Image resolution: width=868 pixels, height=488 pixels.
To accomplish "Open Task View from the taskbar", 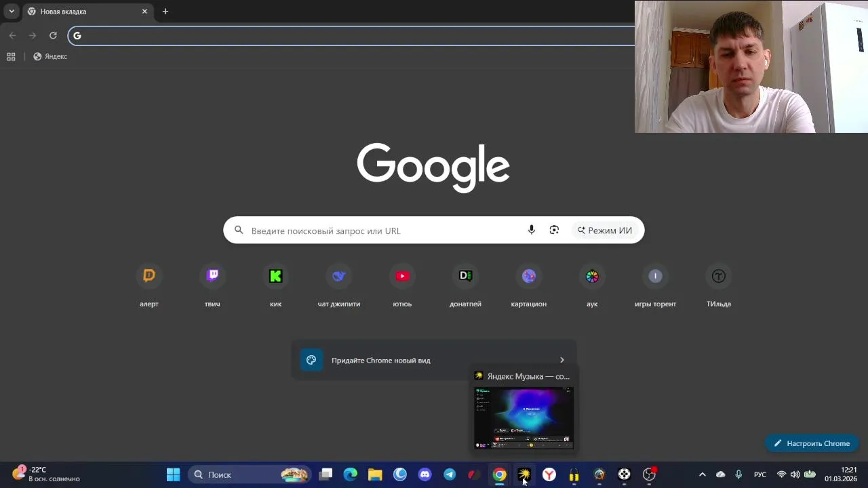I will click(325, 474).
